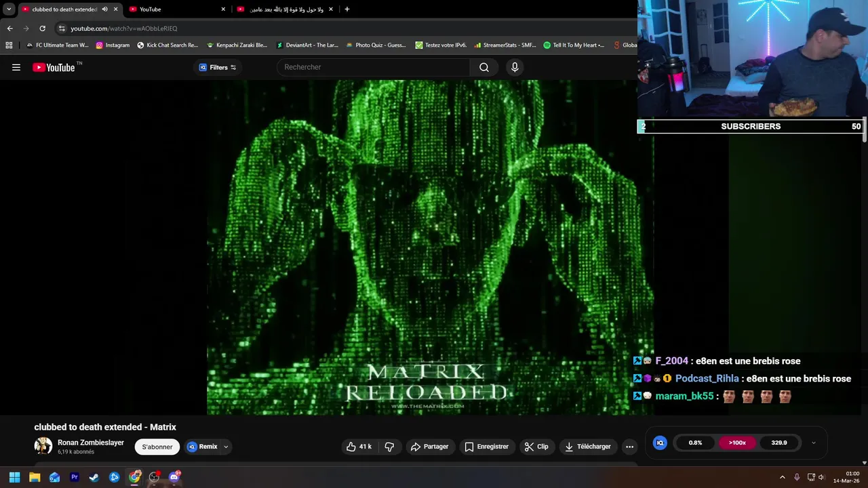This screenshot has width=868, height=488.
Task: Click the Partager share button
Action: 430,447
